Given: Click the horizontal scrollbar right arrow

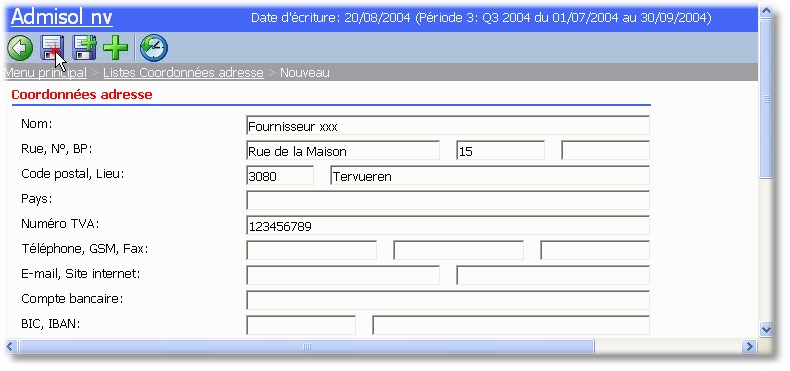Looking at the screenshot, I should click(750, 346).
